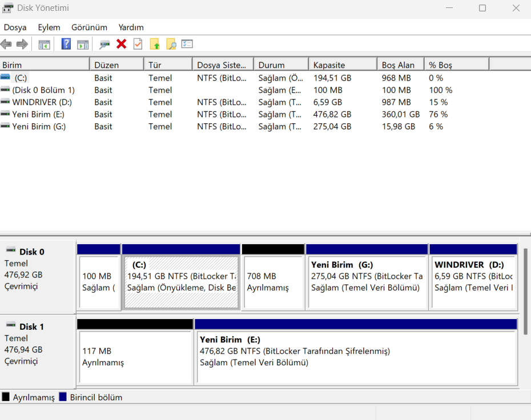Select the 117 MB Ayrılmamış space on Disk 1
This screenshot has width=531, height=420.
(x=135, y=352)
